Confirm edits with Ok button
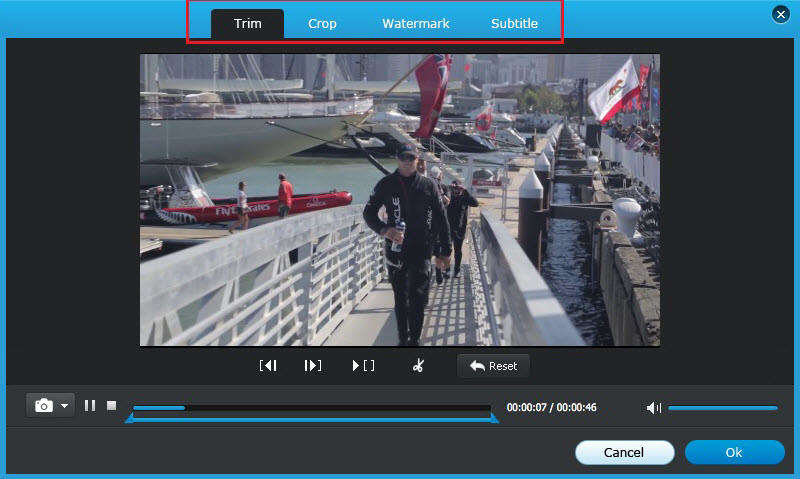 (734, 452)
